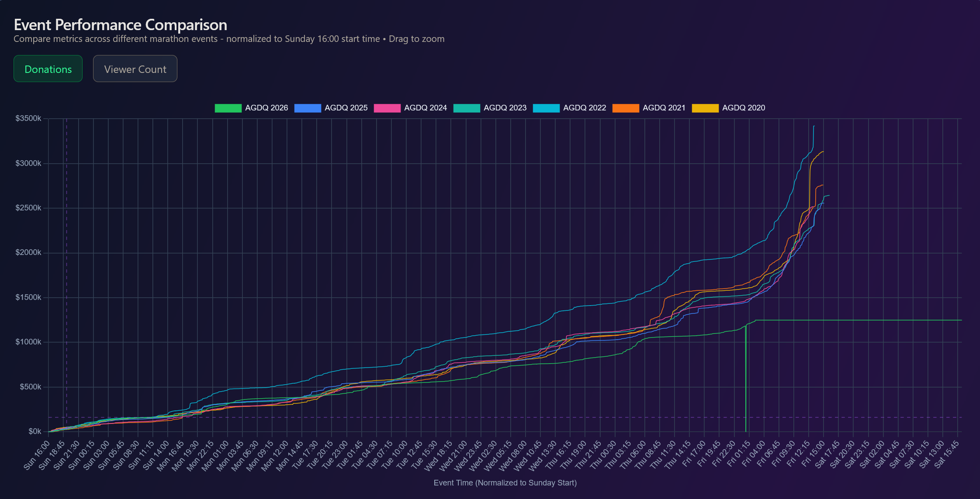The width and height of the screenshot is (980, 499).
Task: Click the AGDQ 2024 pink legend swatch
Action: (387, 108)
